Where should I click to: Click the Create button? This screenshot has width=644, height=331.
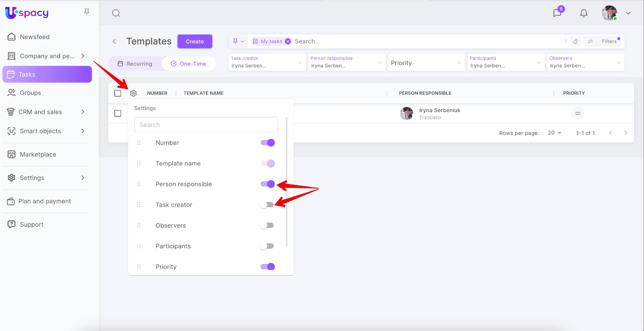pos(195,41)
